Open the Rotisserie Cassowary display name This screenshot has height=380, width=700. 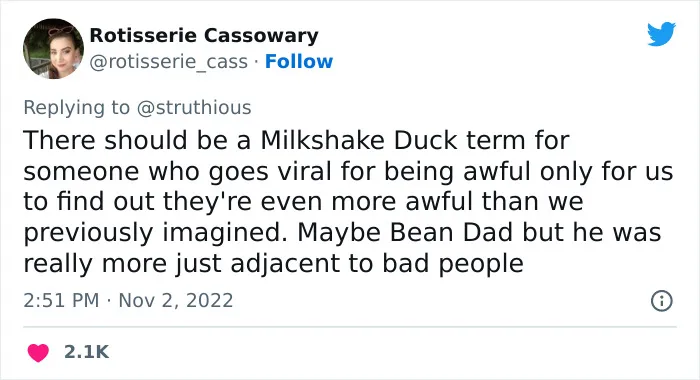coord(204,36)
